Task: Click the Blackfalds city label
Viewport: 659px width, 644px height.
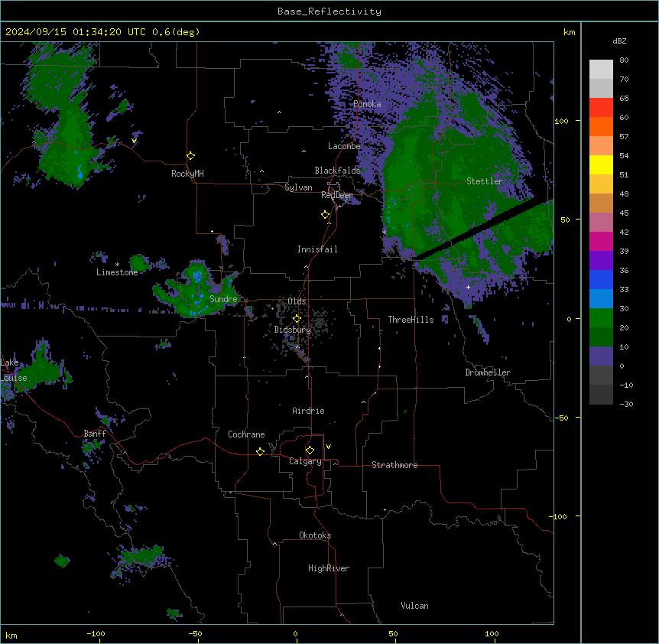Action: pyautogui.click(x=337, y=171)
